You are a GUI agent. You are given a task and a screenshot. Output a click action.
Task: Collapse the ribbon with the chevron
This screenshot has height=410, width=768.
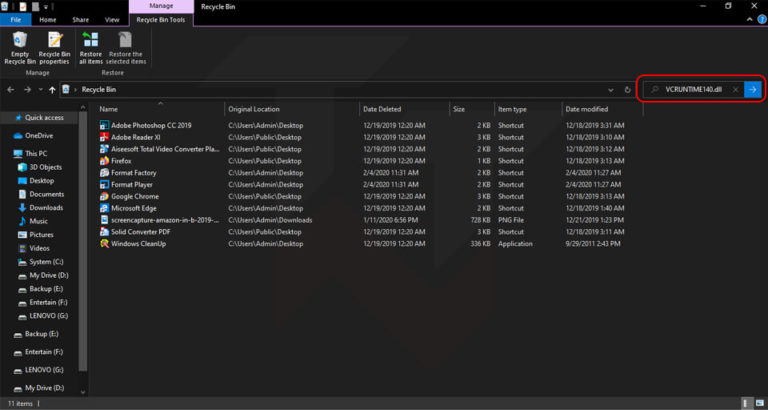[x=749, y=20]
